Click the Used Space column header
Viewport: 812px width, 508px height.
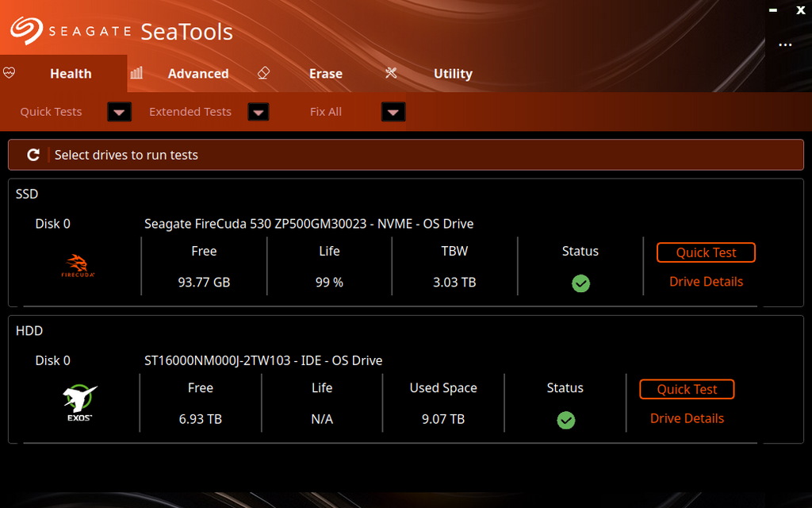[x=443, y=387]
